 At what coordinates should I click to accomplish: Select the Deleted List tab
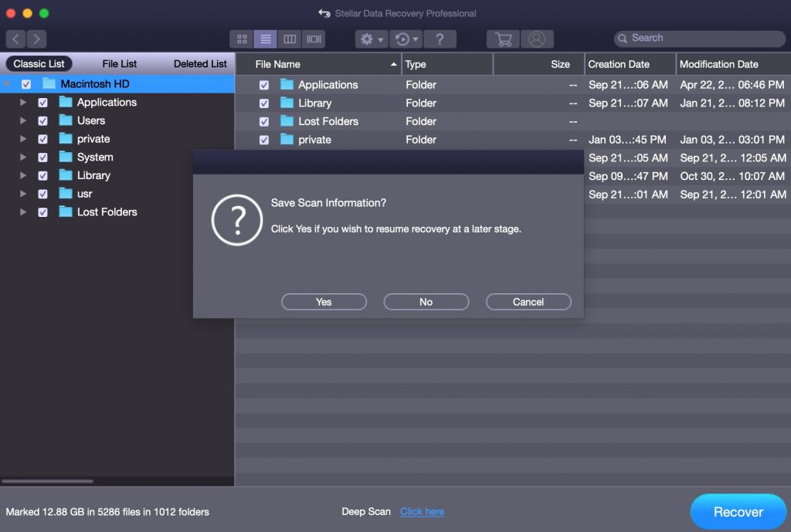tap(200, 63)
